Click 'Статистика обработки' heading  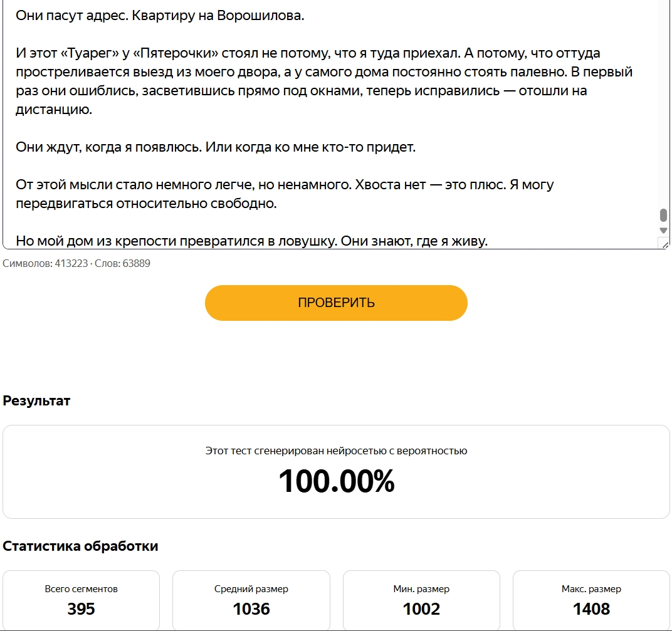81,546
